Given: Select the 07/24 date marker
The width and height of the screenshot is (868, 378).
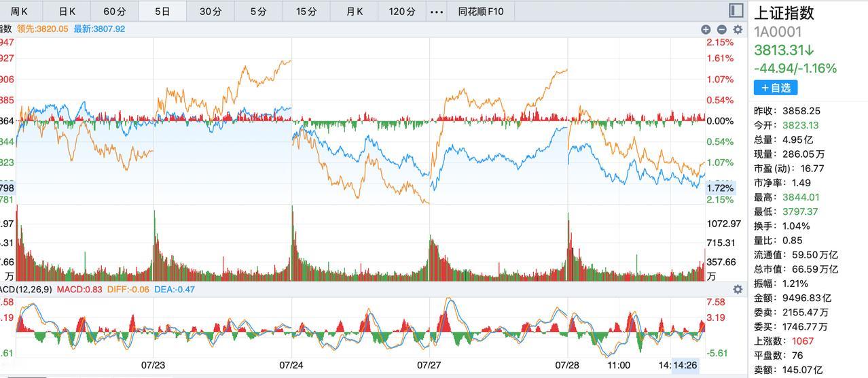Looking at the screenshot, I should click(291, 365).
